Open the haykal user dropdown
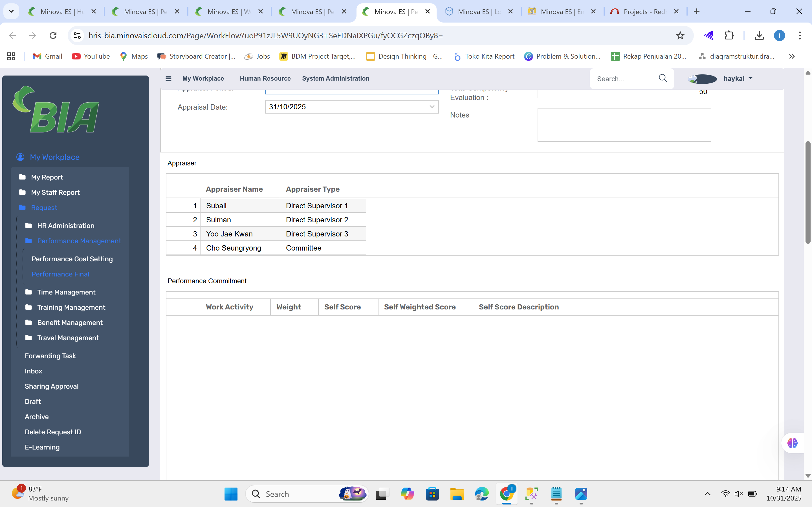Viewport: 812px width, 507px height. point(738,78)
